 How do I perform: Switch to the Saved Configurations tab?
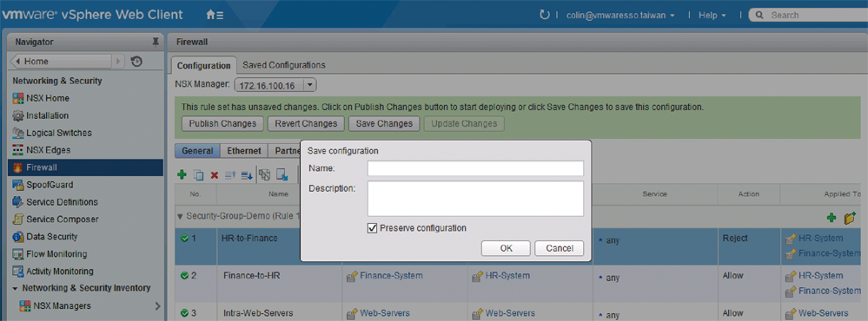[284, 65]
